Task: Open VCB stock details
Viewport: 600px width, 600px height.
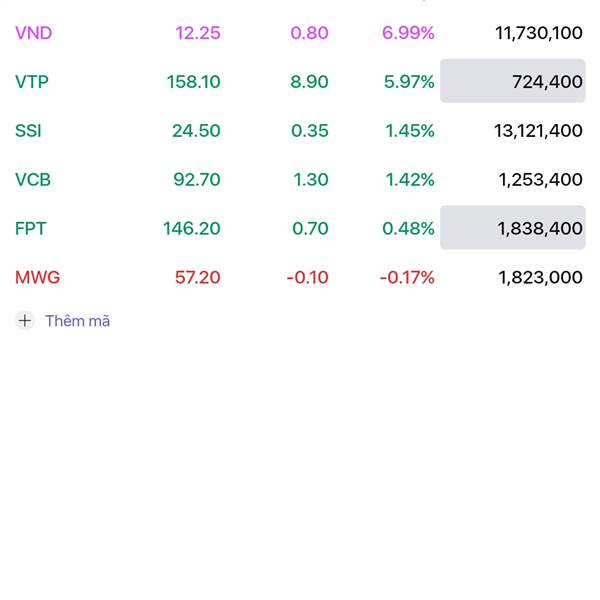Action: point(300,179)
